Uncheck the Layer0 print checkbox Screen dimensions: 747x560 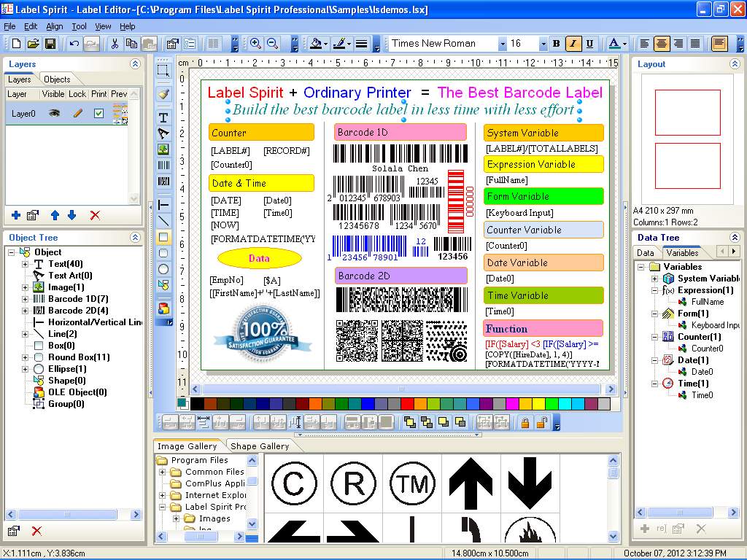pos(100,112)
